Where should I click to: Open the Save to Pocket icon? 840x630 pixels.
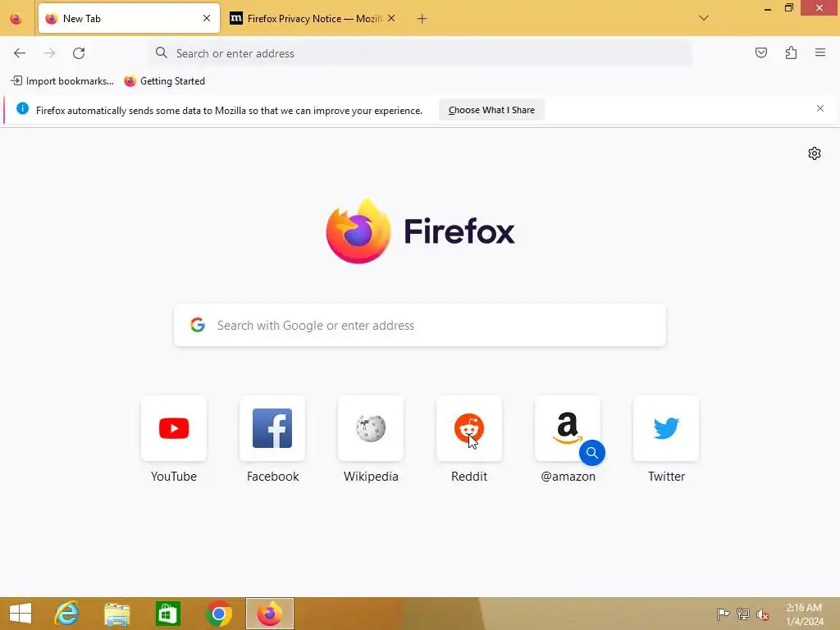click(x=760, y=52)
